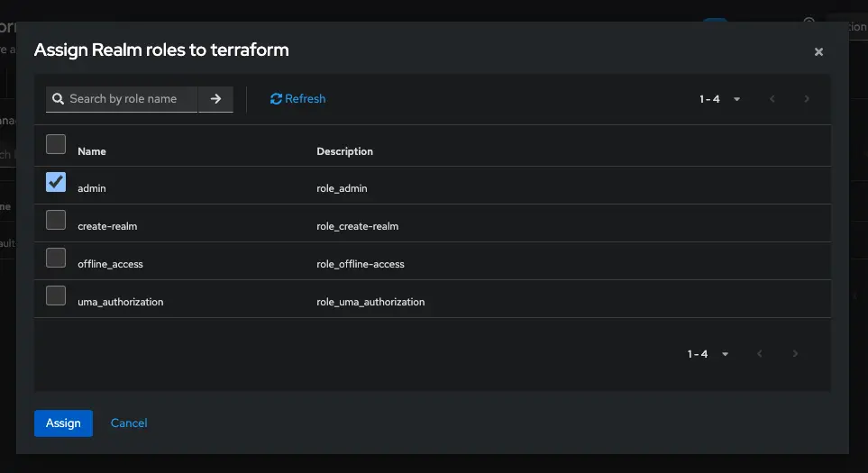Click the Name column header

coord(92,151)
